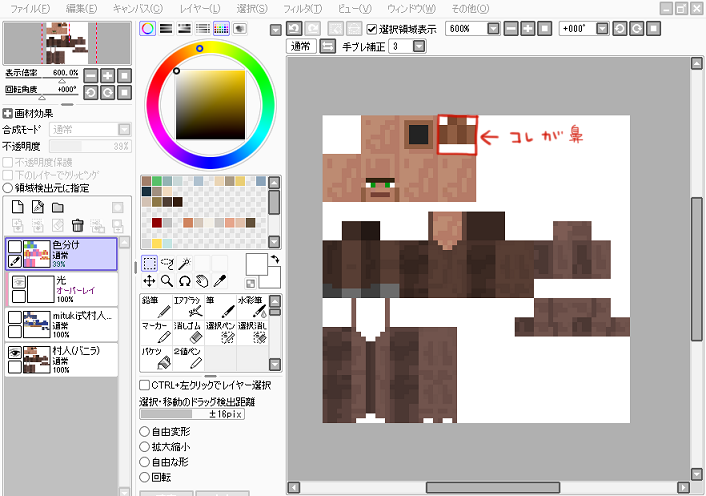Open the フィルタ(T) menu
The height and width of the screenshot is (496, 706).
coord(303,9)
